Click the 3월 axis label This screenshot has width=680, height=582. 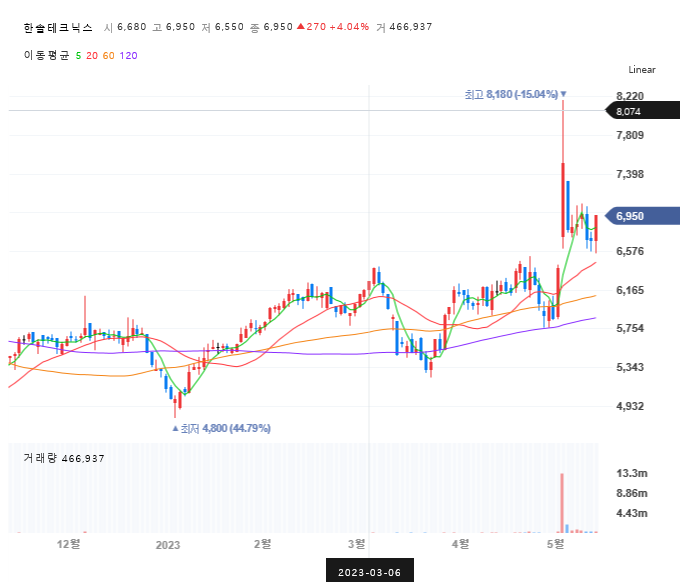tap(357, 543)
